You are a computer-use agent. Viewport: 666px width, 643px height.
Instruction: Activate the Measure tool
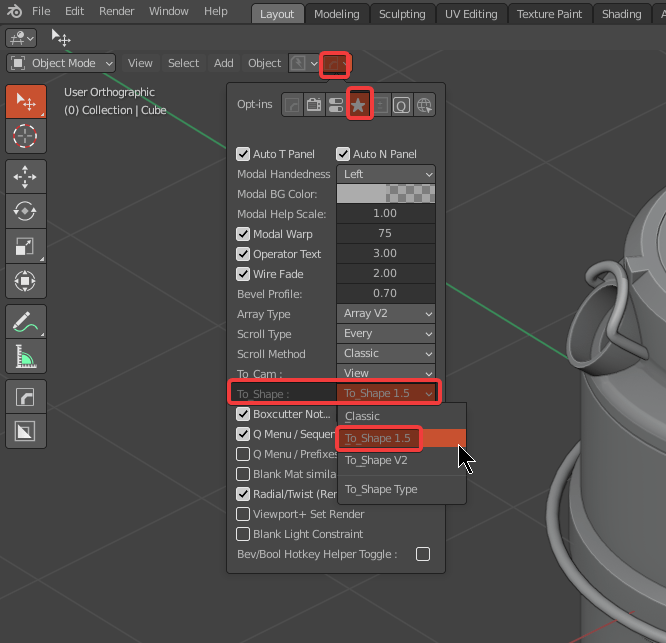click(x=25, y=355)
